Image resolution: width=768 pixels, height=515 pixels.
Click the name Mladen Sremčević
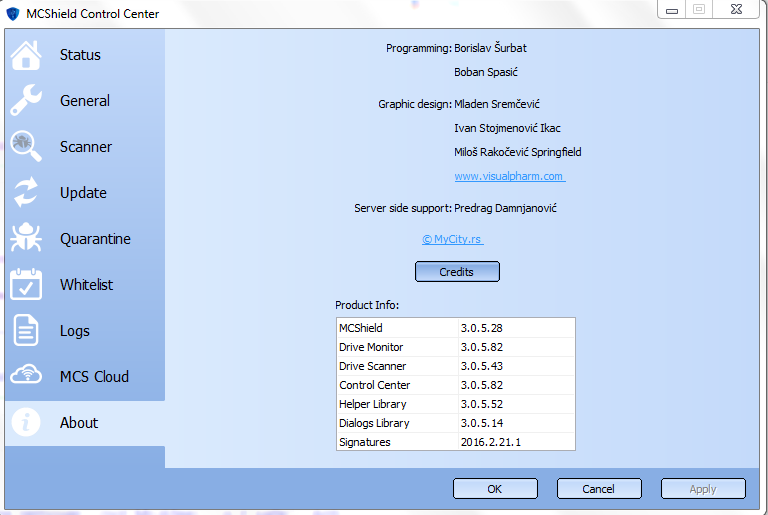tap(497, 104)
